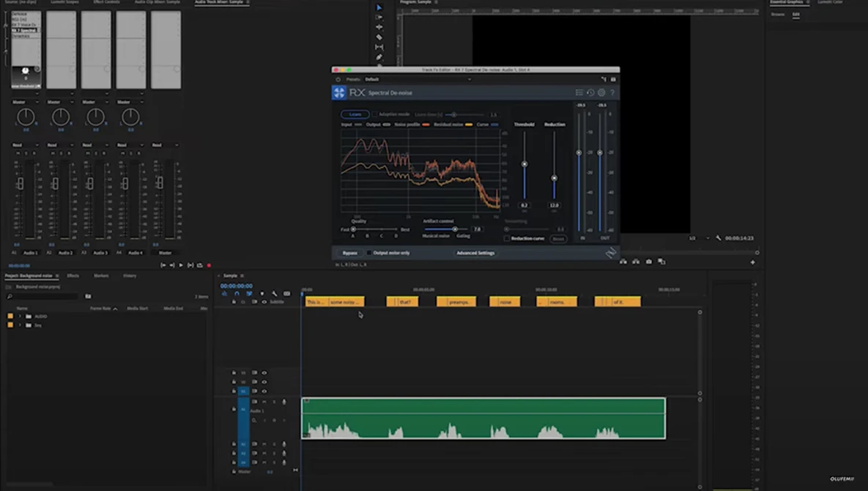
Task: Click the Reset button for reduction curve
Action: [558, 239]
